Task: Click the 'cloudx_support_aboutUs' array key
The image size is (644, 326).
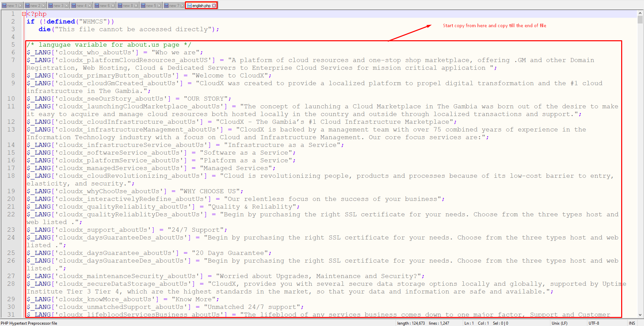Action: coord(103,230)
